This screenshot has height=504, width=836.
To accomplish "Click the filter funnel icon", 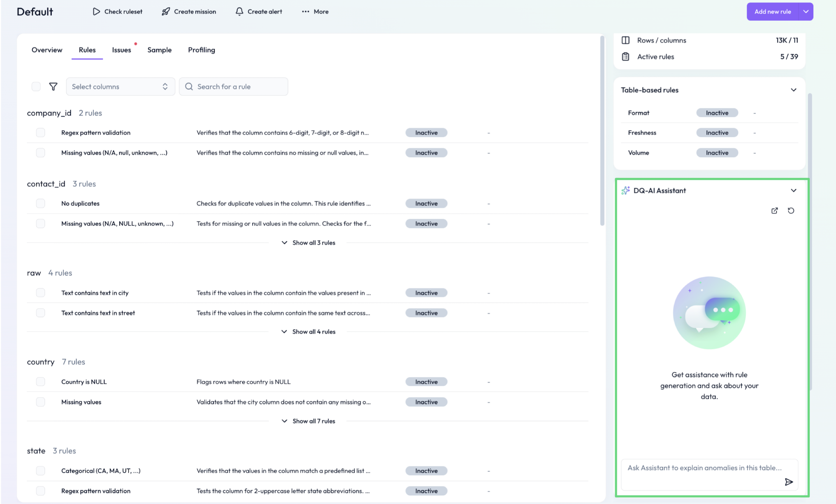I will 53,87.
